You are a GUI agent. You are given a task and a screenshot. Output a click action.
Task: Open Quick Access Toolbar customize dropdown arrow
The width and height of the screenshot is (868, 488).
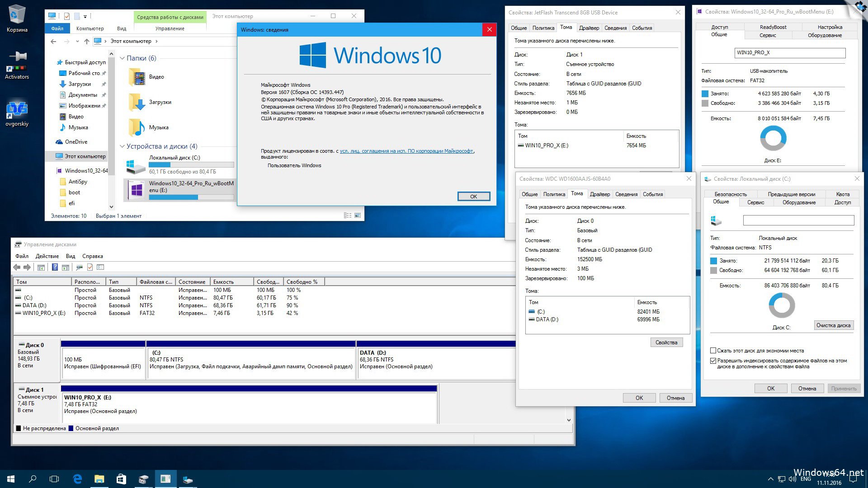85,17
